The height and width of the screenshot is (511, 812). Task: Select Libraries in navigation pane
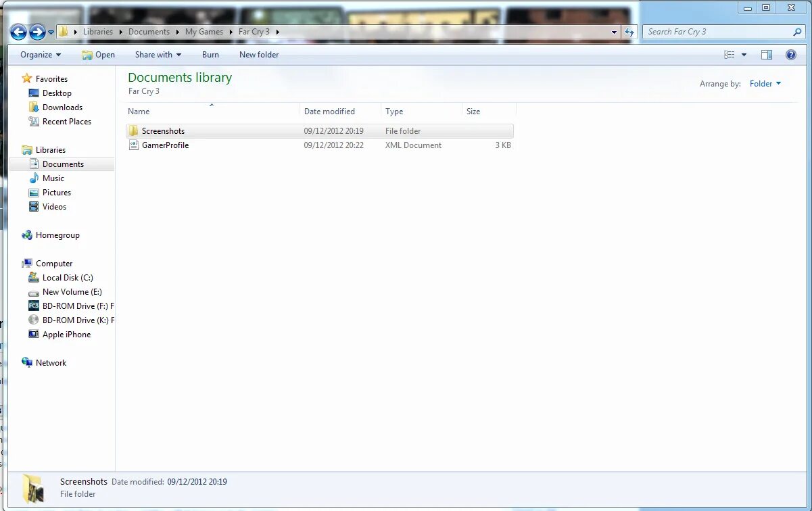coord(51,150)
